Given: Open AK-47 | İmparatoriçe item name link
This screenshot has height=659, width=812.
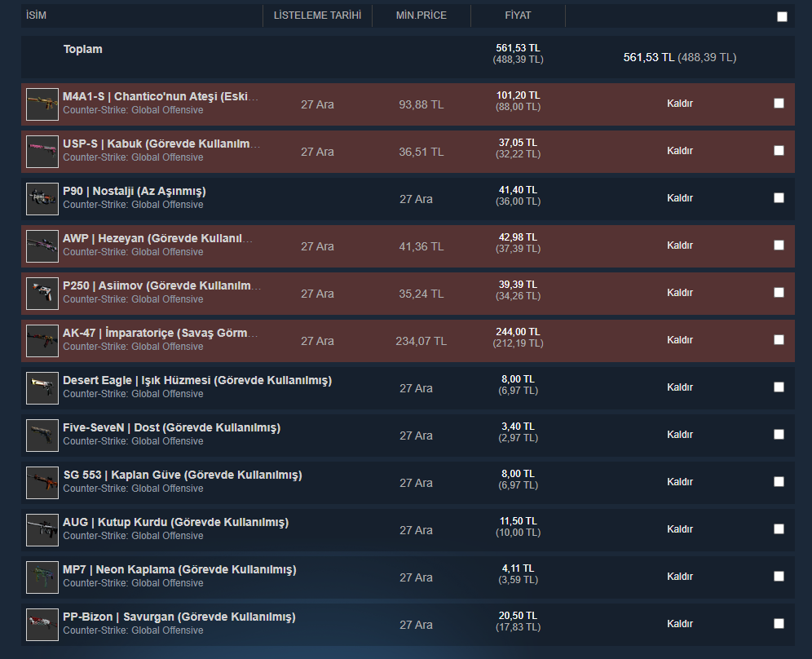Looking at the screenshot, I should (x=160, y=333).
